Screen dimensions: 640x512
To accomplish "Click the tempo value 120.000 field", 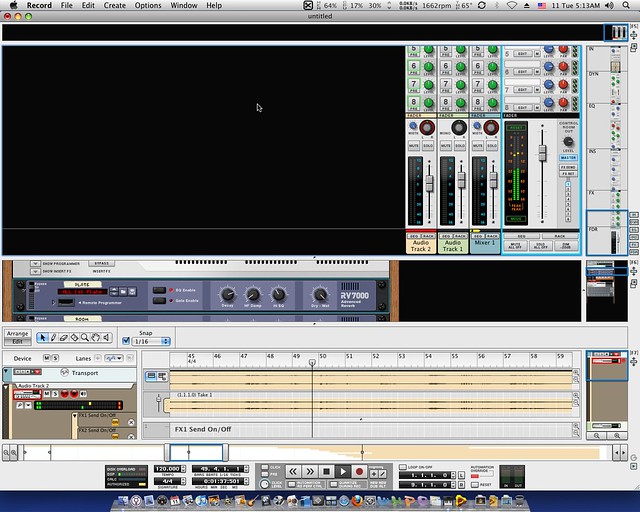I will click(x=167, y=469).
